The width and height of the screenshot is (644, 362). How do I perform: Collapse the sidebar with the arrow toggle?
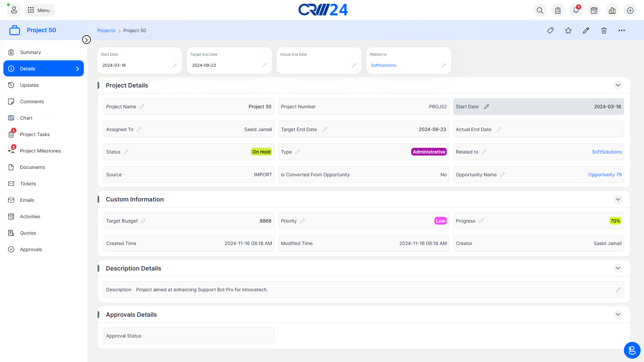pyautogui.click(x=87, y=40)
